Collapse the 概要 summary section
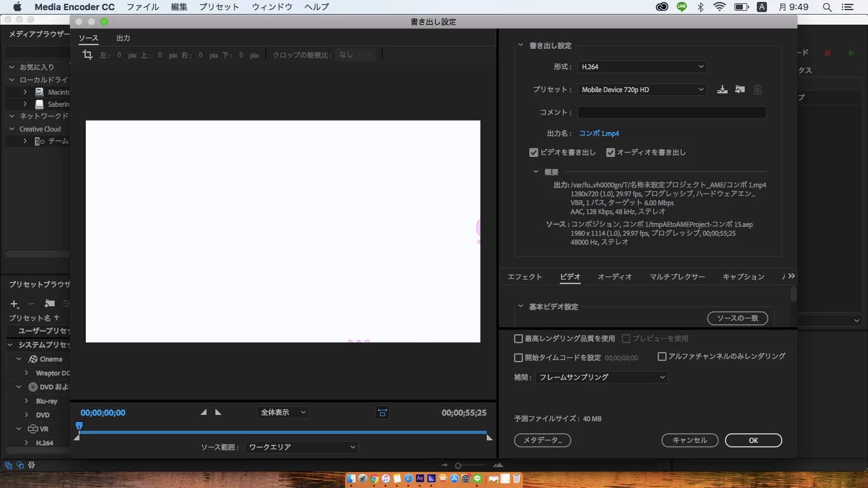868x488 pixels. coord(536,172)
